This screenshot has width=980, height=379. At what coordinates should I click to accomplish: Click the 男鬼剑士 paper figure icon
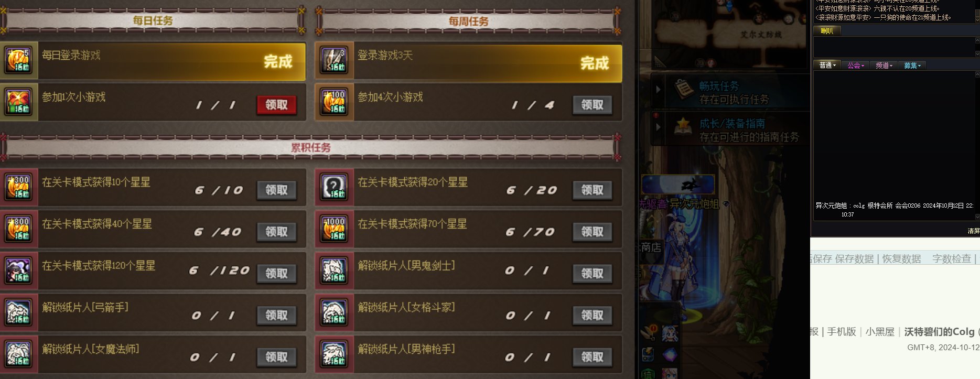[x=334, y=270]
